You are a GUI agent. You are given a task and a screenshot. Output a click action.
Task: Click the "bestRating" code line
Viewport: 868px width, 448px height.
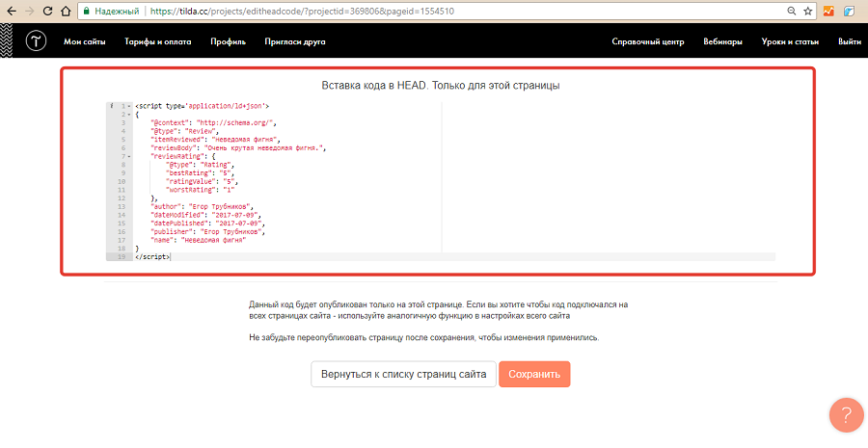tap(200, 173)
